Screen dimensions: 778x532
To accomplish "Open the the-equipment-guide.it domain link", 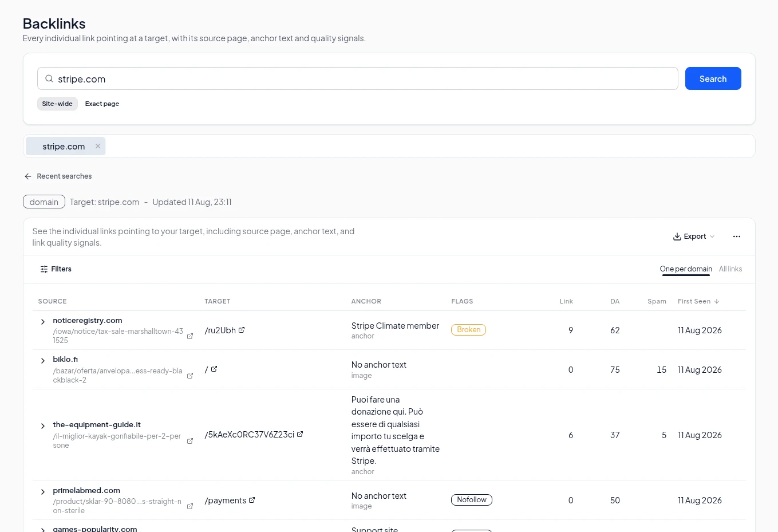I will pyautogui.click(x=97, y=425).
